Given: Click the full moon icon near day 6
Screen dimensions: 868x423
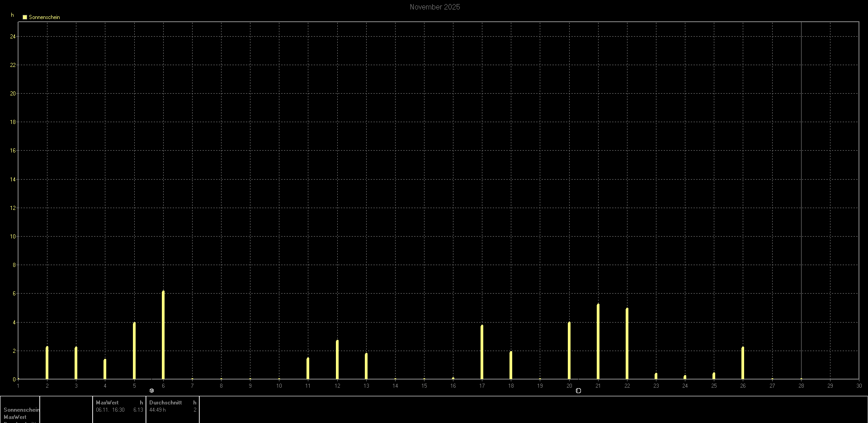Looking at the screenshot, I should pyautogui.click(x=151, y=390).
